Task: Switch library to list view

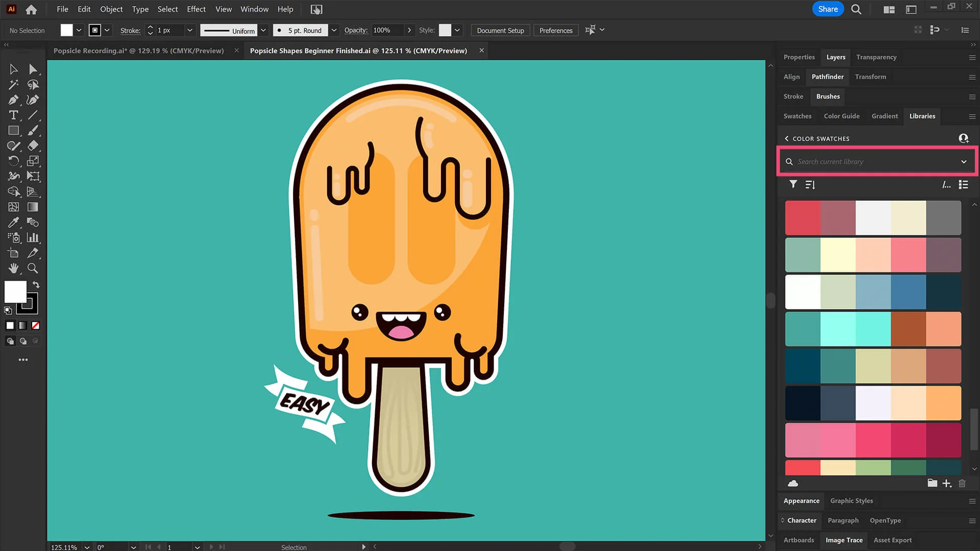Action: (x=963, y=184)
